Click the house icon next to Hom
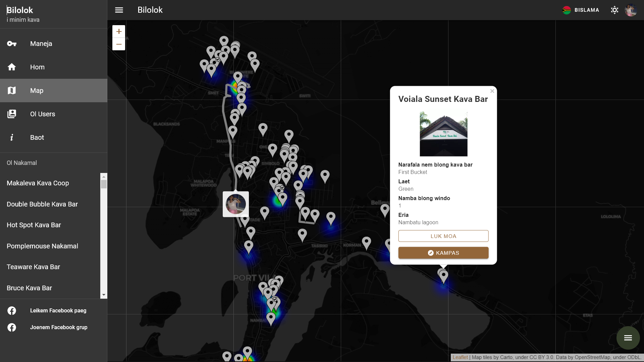The image size is (644, 362). (12, 67)
